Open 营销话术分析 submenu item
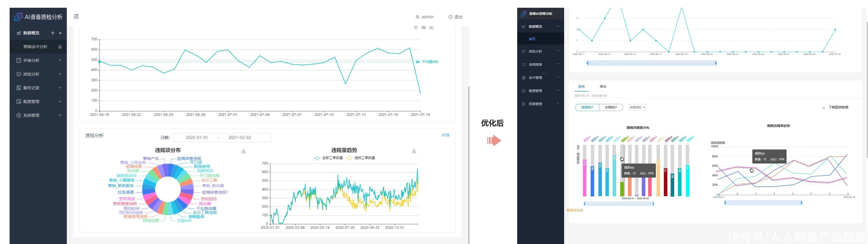This screenshot has width=868, height=244. click(x=35, y=46)
